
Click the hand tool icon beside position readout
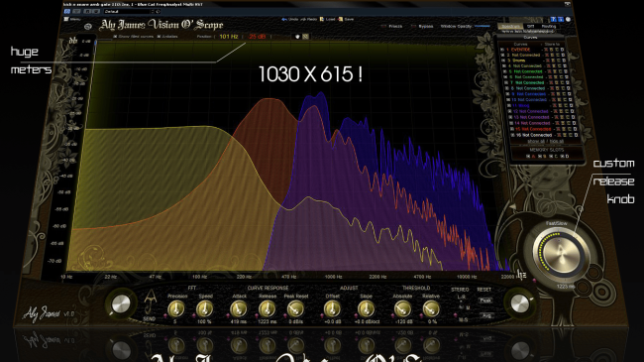298,37
